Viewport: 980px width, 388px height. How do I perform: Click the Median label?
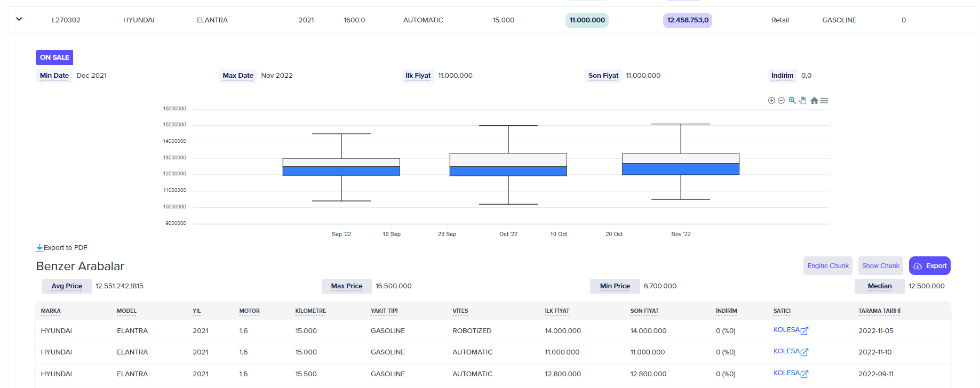[880, 286]
